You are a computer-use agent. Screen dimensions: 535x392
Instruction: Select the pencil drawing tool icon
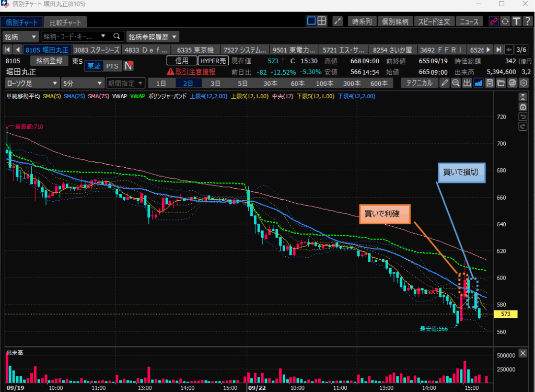(444, 83)
